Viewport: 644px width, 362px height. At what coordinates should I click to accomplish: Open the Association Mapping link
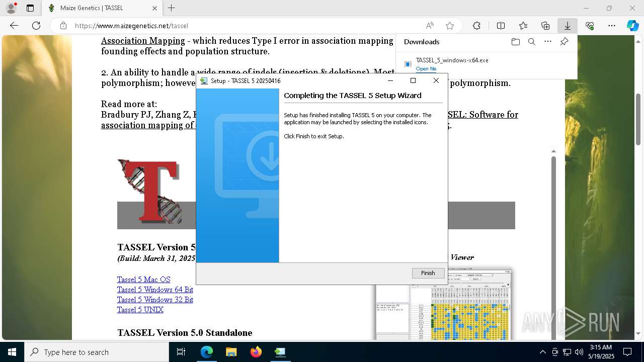[143, 41]
